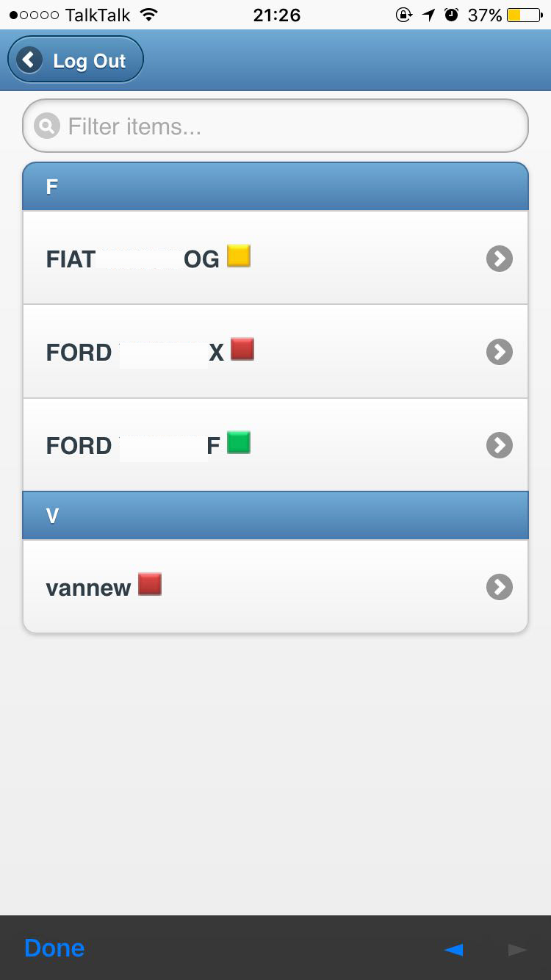Click the grey forward arrow
This screenshot has width=551, height=980.
click(517, 950)
